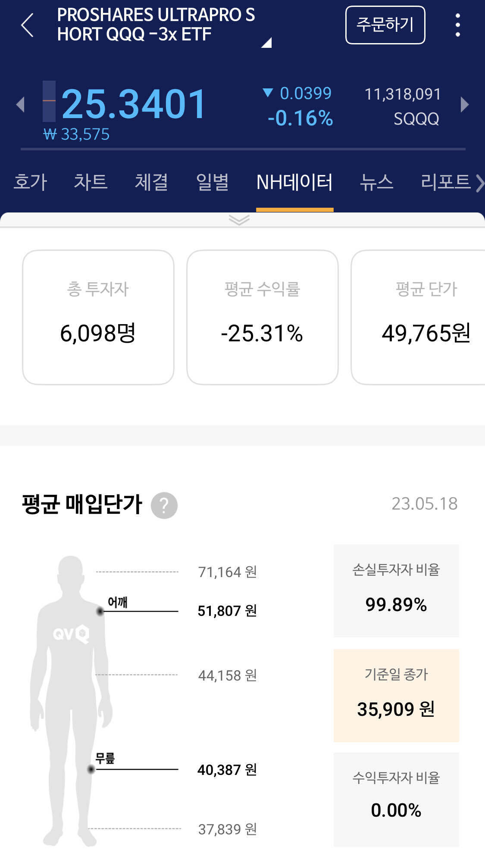485x868 pixels.
Task: Open the 일별 tab
Action: click(212, 182)
